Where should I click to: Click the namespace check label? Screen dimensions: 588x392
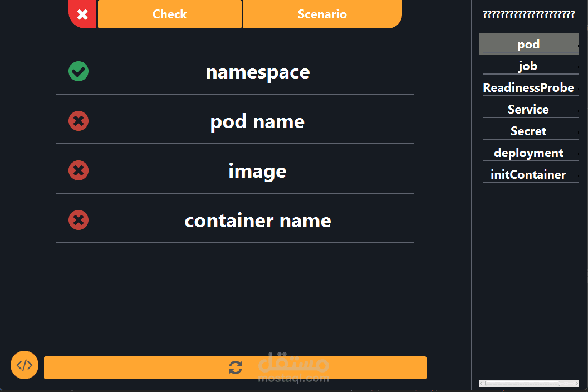click(x=258, y=72)
